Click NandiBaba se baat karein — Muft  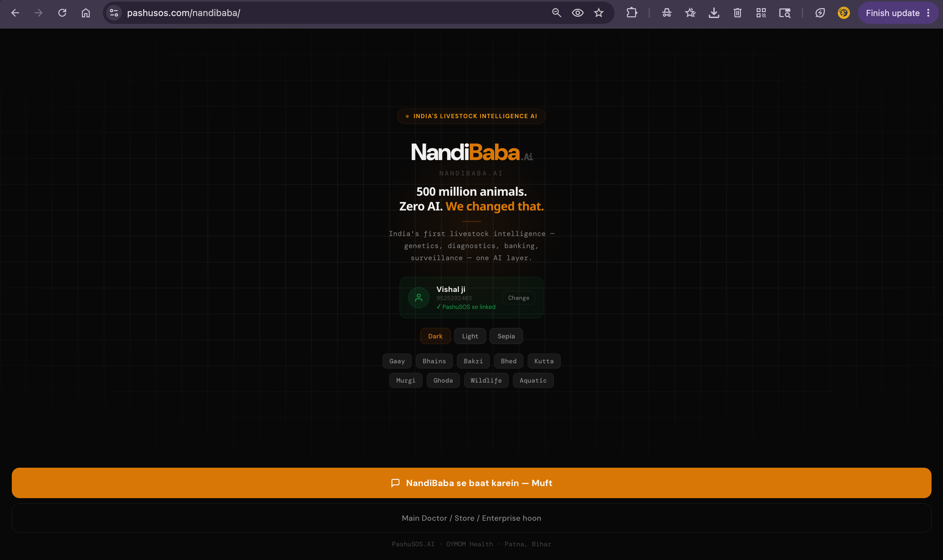(x=471, y=483)
